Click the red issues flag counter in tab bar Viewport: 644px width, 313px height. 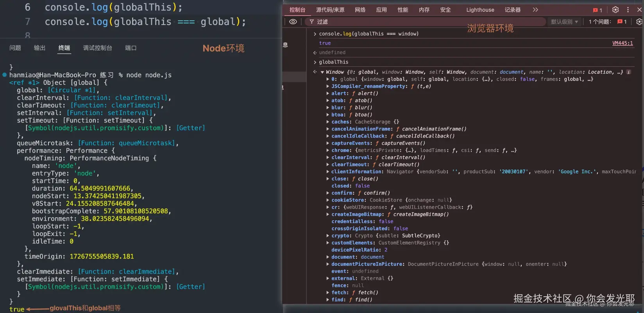click(597, 10)
